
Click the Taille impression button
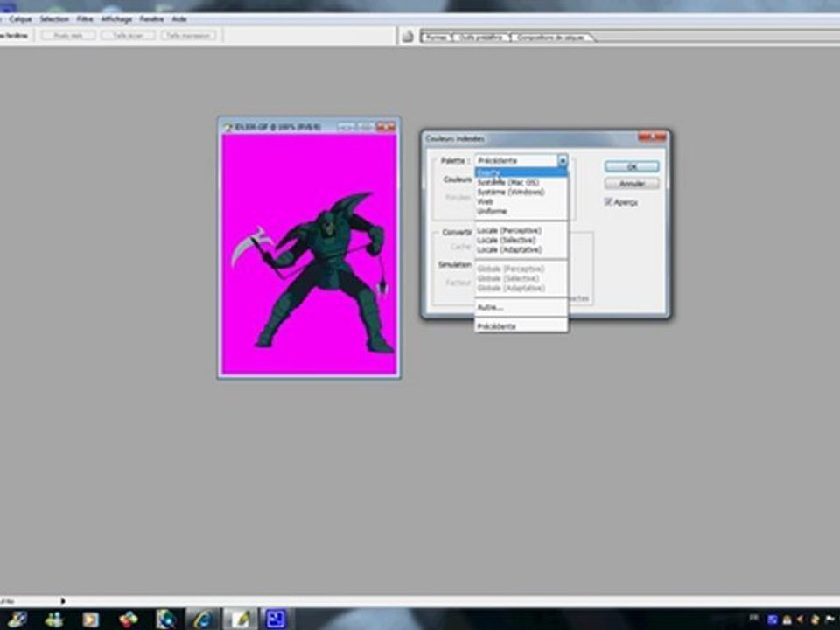point(189,35)
